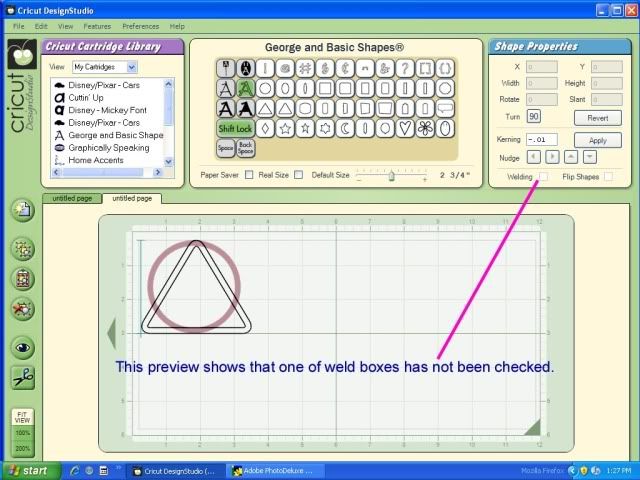Click the Space key
Viewport: 640px width, 480px height.
[225, 149]
